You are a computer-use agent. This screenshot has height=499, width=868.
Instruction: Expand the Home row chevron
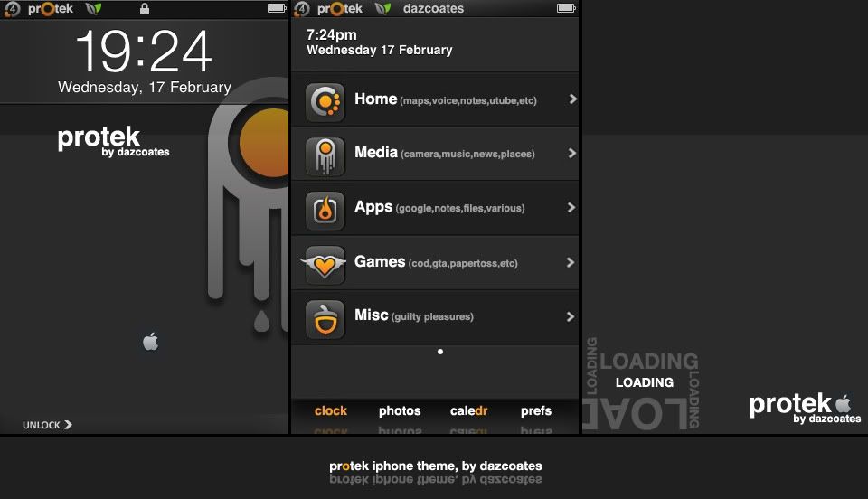(x=572, y=99)
